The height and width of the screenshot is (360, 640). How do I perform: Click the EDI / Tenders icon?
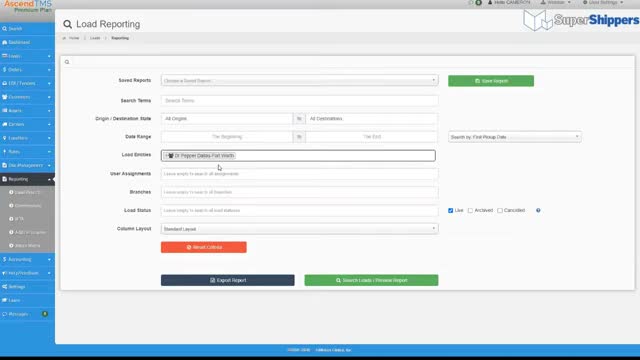tap(4, 83)
